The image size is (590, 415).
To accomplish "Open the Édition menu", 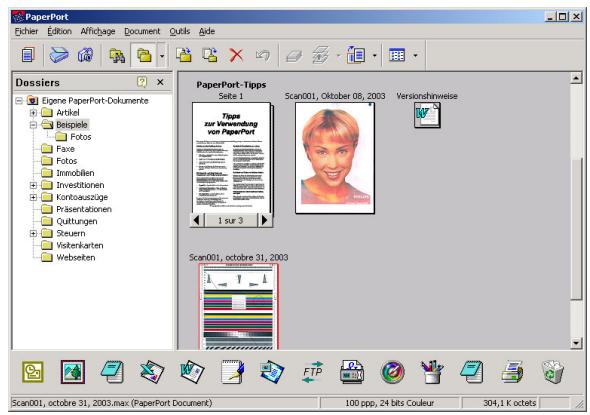I will (x=59, y=31).
